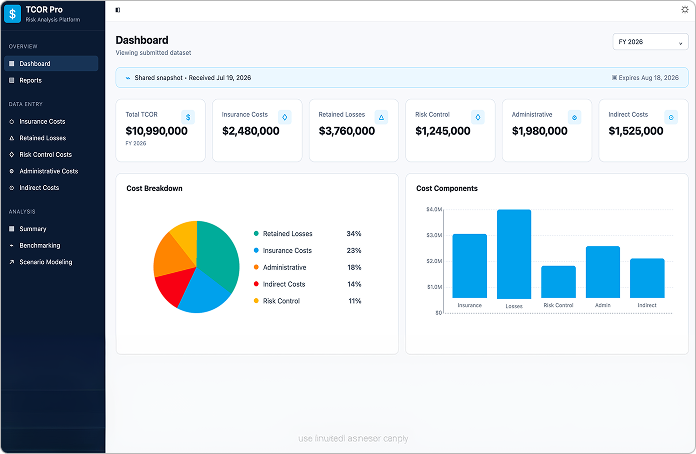Viewport: 696px width, 454px height.
Task: Click the blue Insurance Costs legend dot
Action: pyautogui.click(x=256, y=250)
